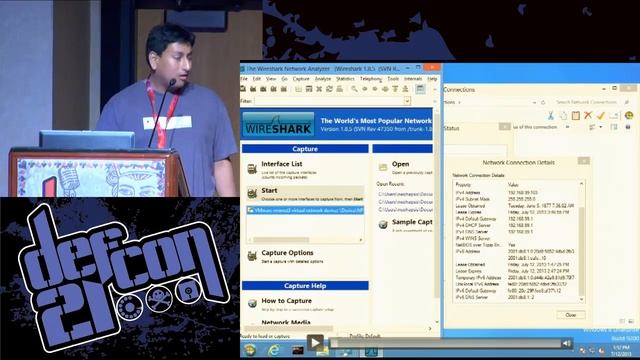Open the Edit menu in Wireshark
Image resolution: width=640 pixels, height=360 pixels.
pyautogui.click(x=257, y=78)
